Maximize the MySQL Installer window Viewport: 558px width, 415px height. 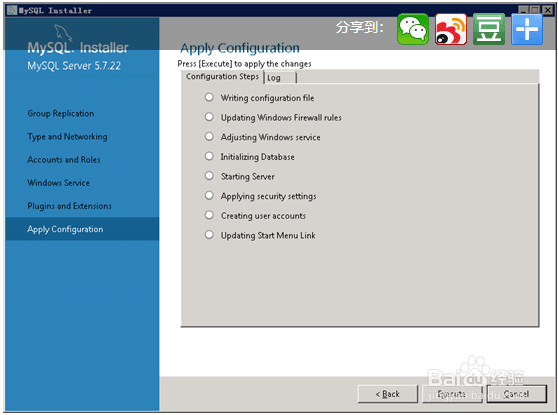535,10
